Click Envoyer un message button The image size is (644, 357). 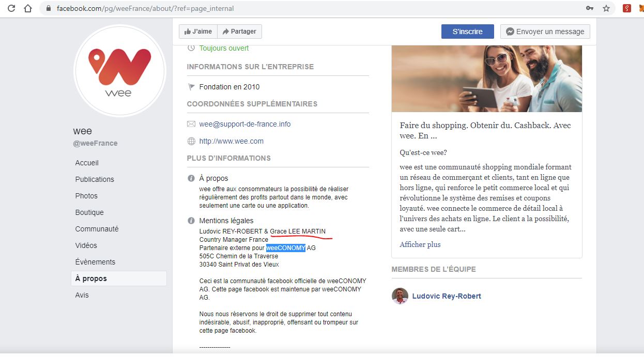coord(545,32)
